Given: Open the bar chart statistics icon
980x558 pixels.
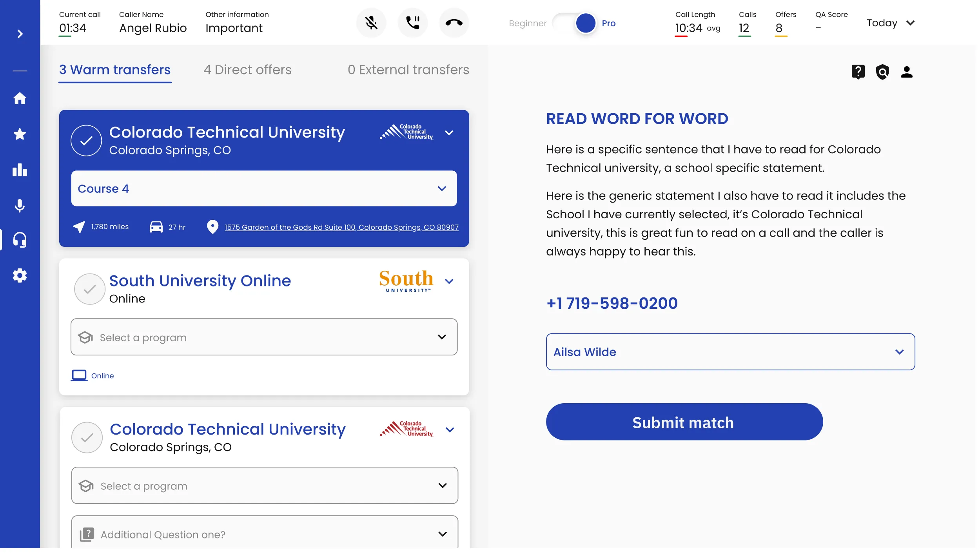Looking at the screenshot, I should pyautogui.click(x=20, y=170).
